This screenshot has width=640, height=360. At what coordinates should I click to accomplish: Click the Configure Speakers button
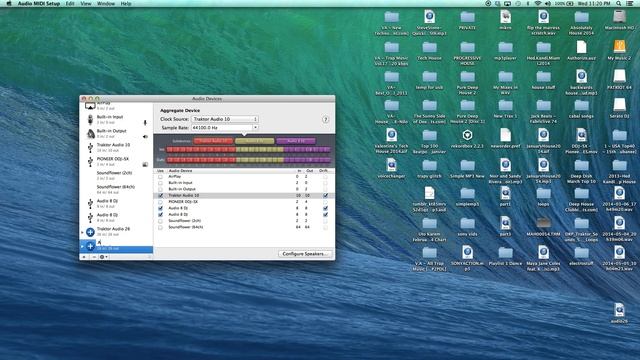(x=304, y=253)
